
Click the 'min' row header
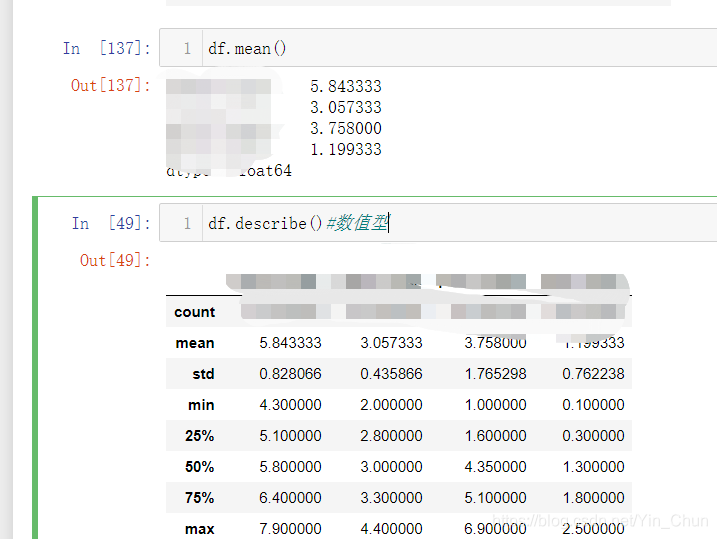pos(201,405)
